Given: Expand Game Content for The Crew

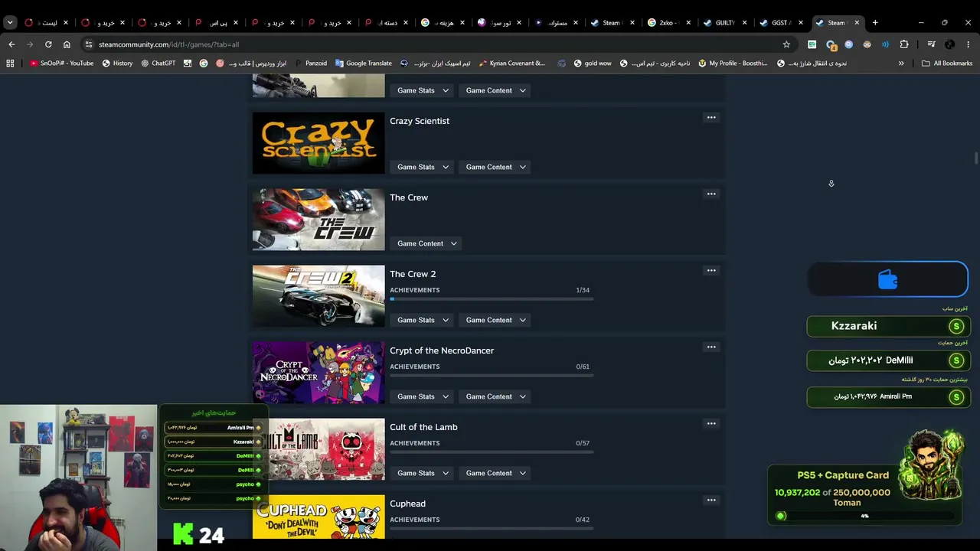Looking at the screenshot, I should [427, 243].
